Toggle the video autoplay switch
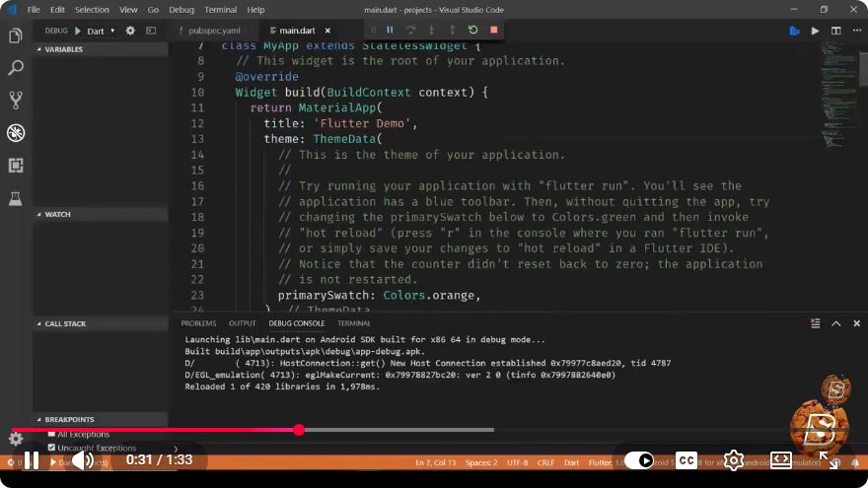 639,460
